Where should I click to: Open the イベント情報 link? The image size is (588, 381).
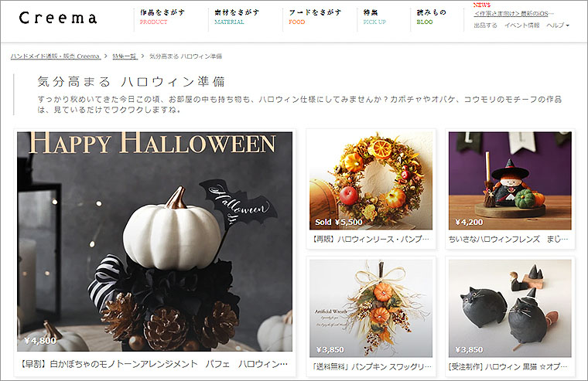point(521,25)
